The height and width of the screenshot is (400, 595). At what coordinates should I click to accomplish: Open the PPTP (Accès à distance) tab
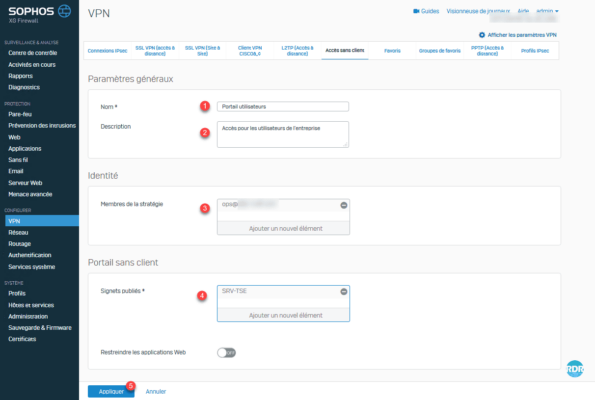(x=487, y=51)
